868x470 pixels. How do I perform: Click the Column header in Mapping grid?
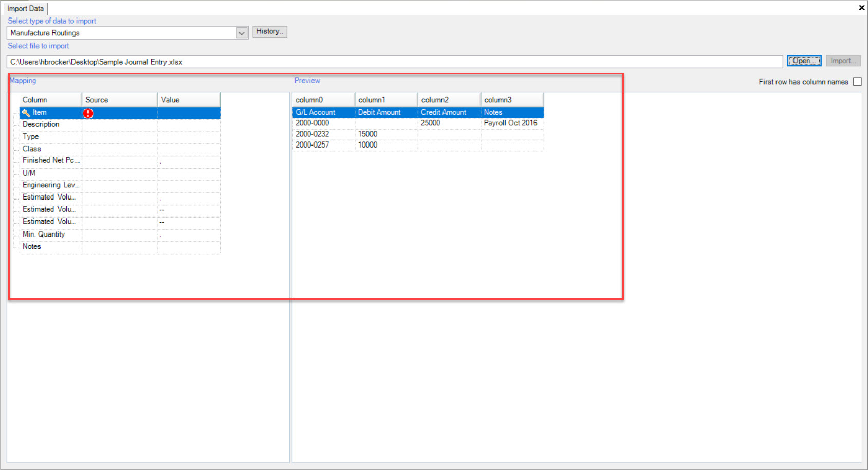(50, 100)
